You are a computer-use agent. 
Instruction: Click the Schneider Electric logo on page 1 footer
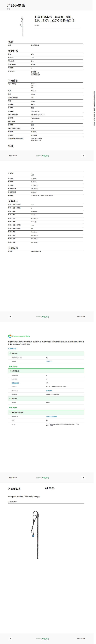click(x=46, y=156)
